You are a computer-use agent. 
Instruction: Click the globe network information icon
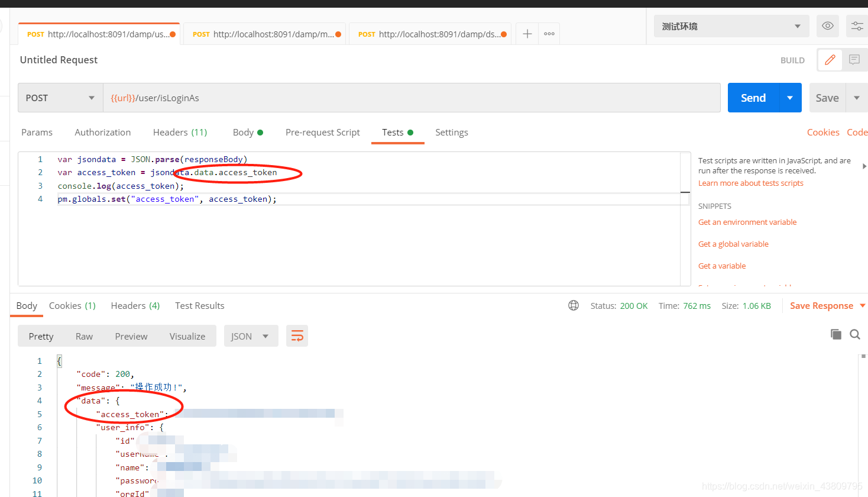click(x=574, y=305)
